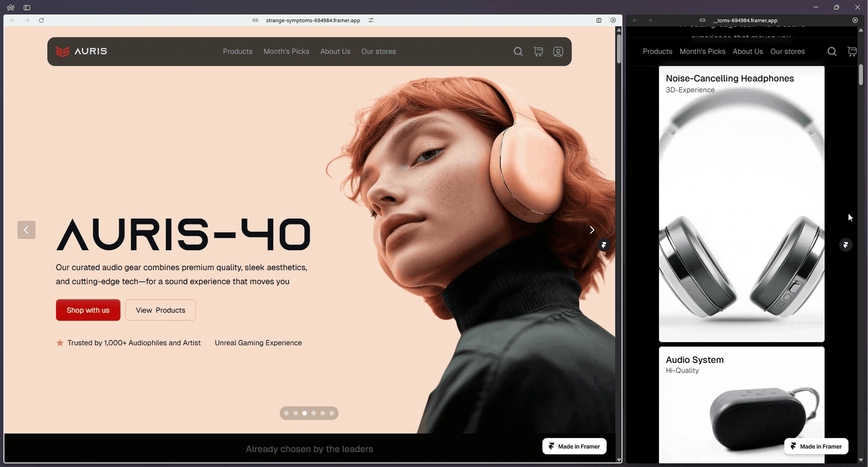Click 'Trusted by 1,000+ Audiophiles and Artist' text
Image resolution: width=868 pixels, height=467 pixels.
tap(134, 343)
